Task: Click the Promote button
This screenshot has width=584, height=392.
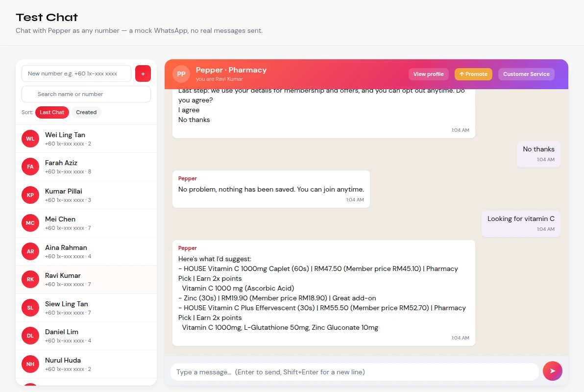Action: [473, 74]
